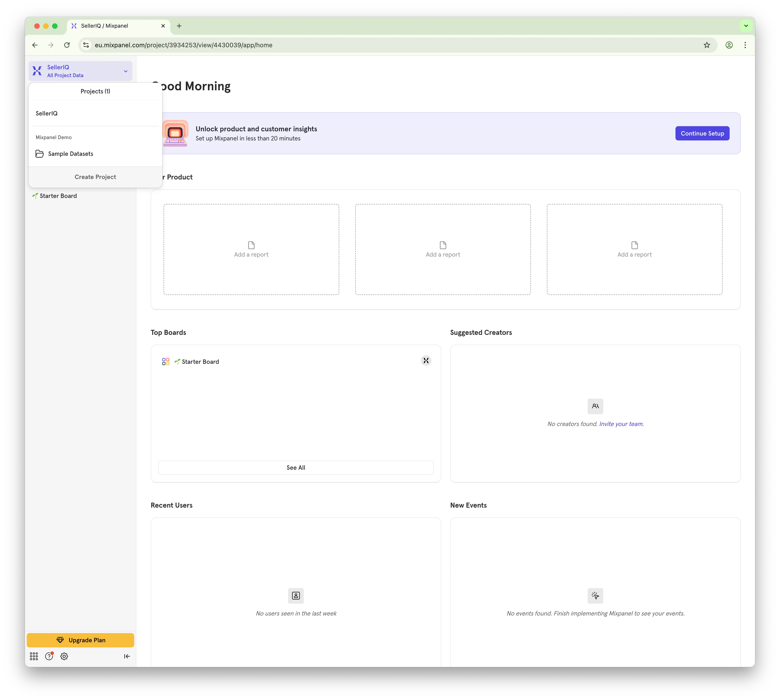Open the Chrome three-dot menu
Screen dimensions: 780x700
click(x=745, y=45)
